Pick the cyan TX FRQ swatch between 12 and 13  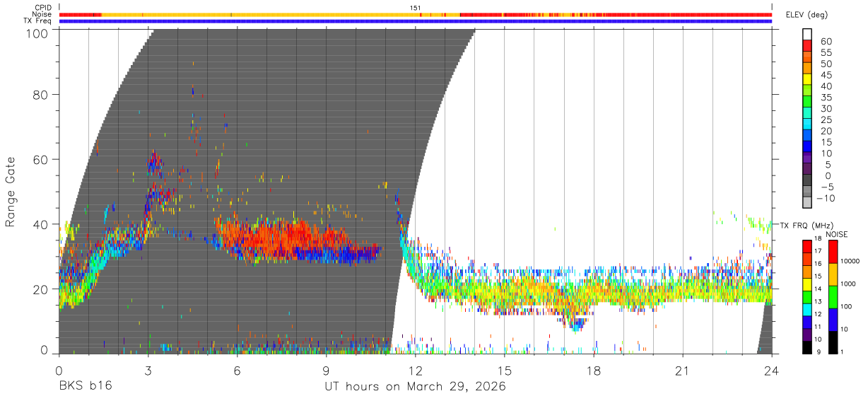pos(807,308)
